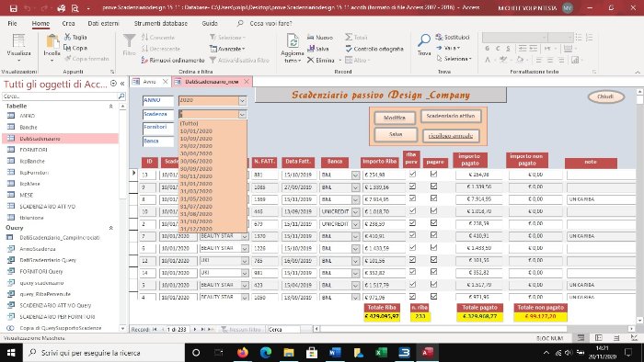Open Banca dropdown for N. FATT 881
Screen dimensions: 644x362
[355, 175]
